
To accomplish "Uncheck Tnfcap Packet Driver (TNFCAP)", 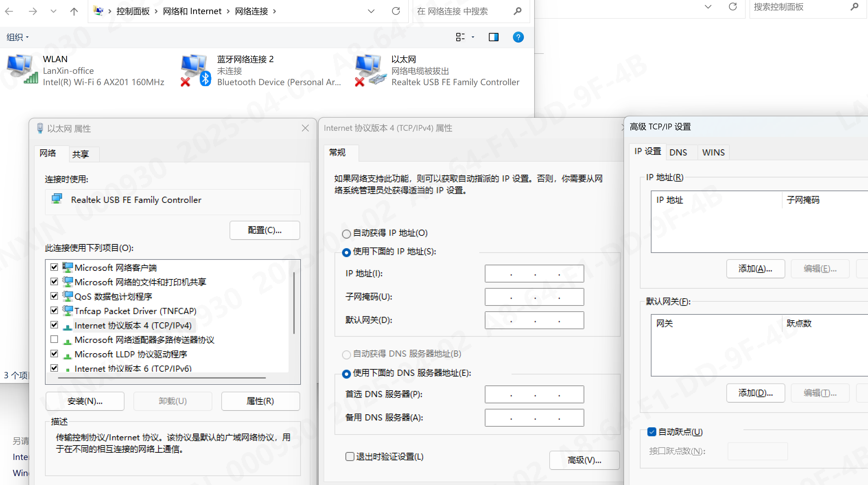I will [54, 310].
